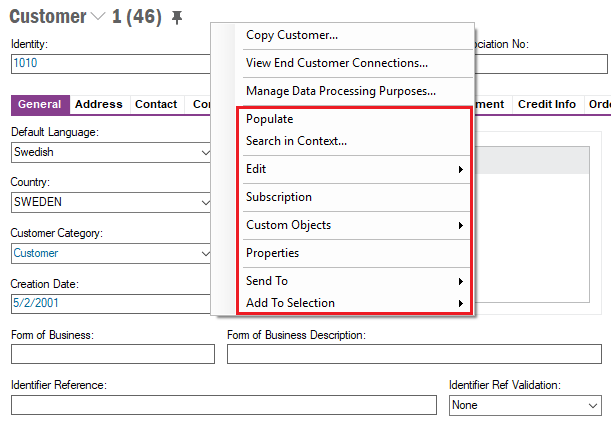Expand the Edit submenu arrow
611x432 pixels.
tap(460, 169)
